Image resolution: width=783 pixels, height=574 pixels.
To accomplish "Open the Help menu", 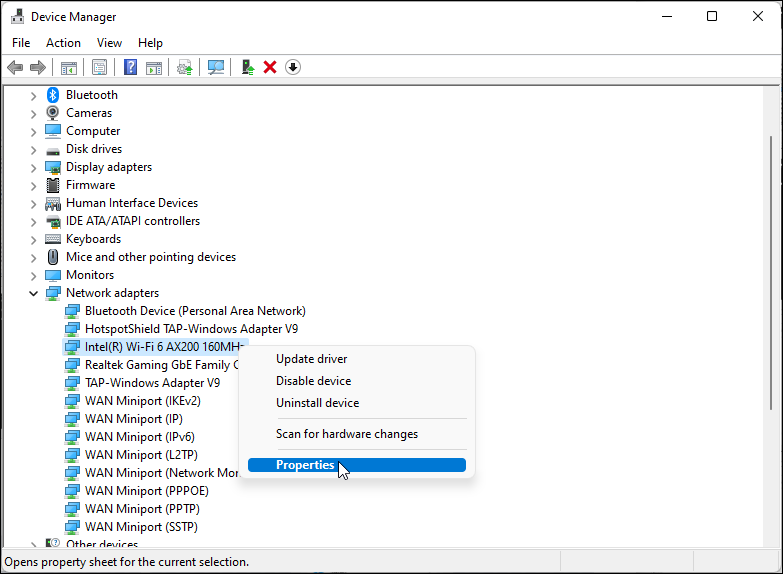I will tap(150, 43).
